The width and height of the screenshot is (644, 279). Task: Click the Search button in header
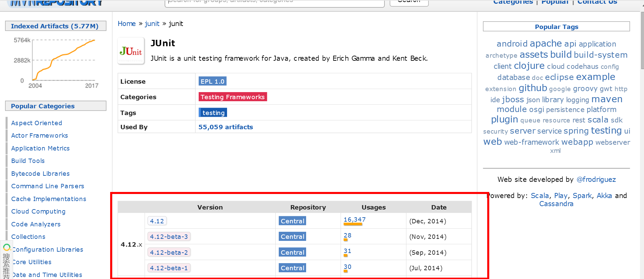[409, 3]
